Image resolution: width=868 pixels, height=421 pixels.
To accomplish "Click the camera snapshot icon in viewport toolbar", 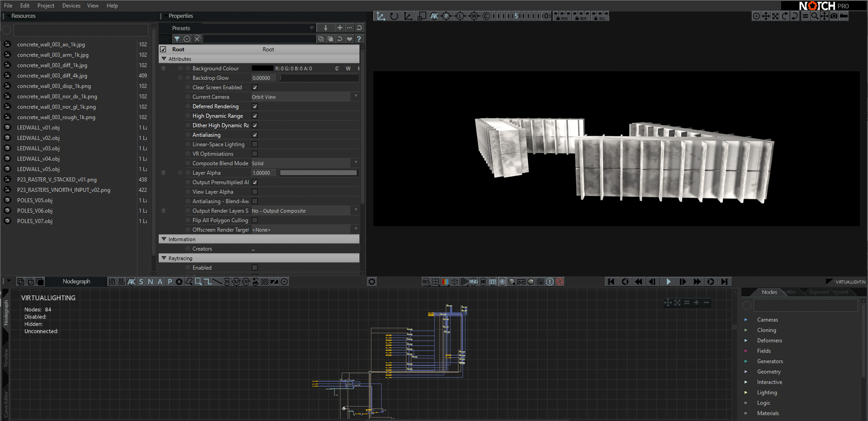I will click(834, 16).
